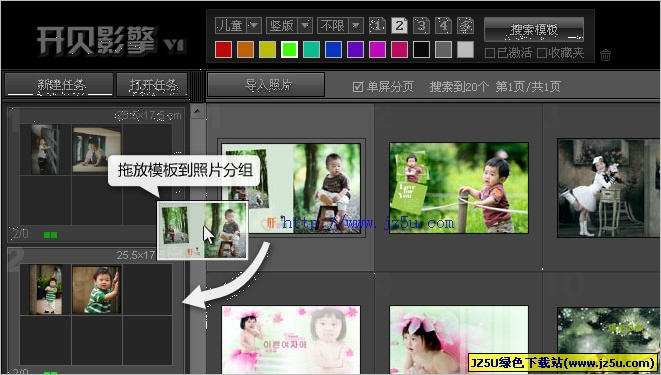Screen dimensions: 661x375
Task: Select group 2 photo of boy in striped shirt
Action: pos(97,290)
